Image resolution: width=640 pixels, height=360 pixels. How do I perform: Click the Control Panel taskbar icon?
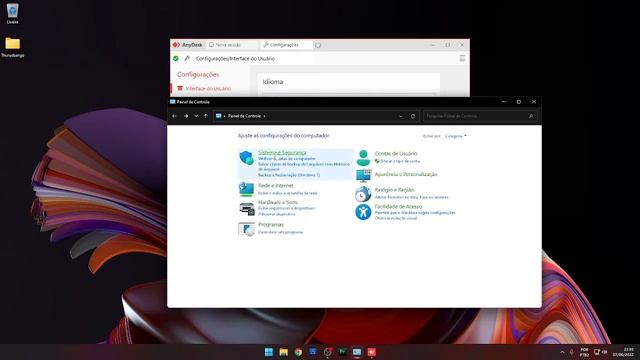tap(357, 352)
